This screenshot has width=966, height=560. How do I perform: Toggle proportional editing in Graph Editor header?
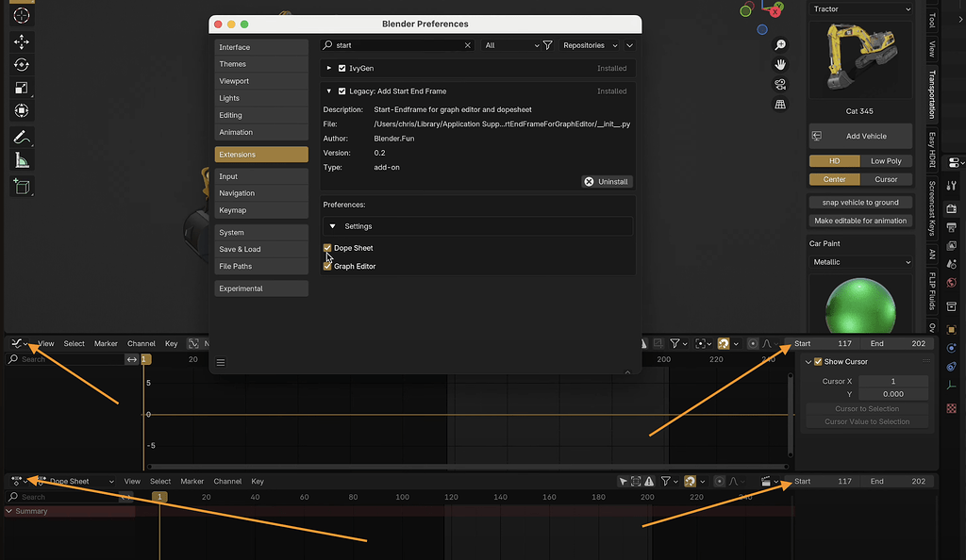pyautogui.click(x=752, y=343)
